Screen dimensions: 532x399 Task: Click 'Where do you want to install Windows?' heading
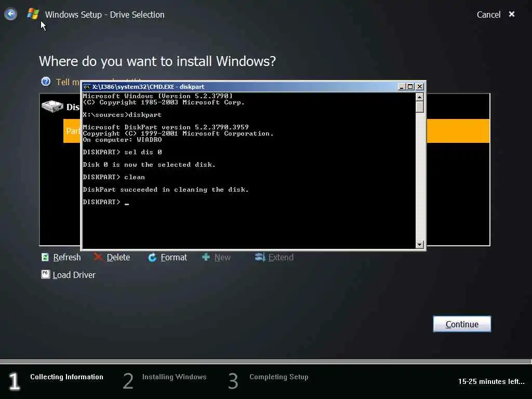pos(157,61)
